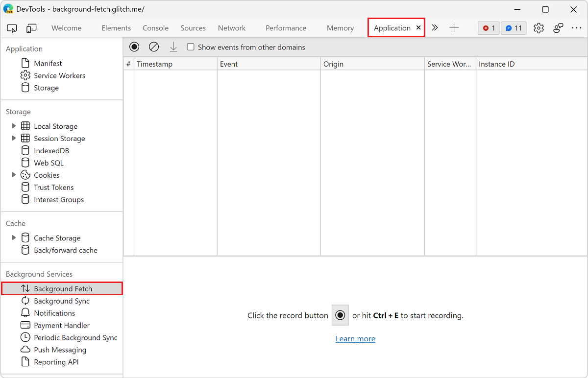The width and height of the screenshot is (588, 378).
Task: Click the red error counter badge
Action: pyautogui.click(x=489, y=28)
